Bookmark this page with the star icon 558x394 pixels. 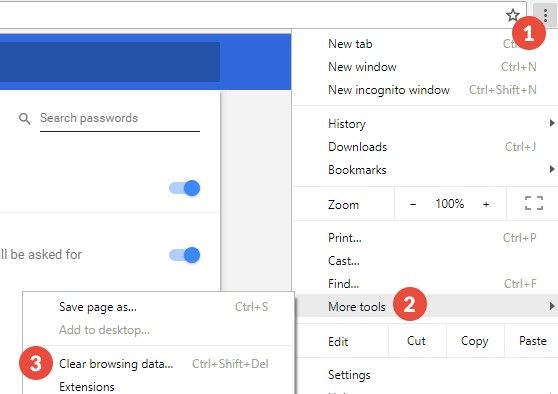512,15
